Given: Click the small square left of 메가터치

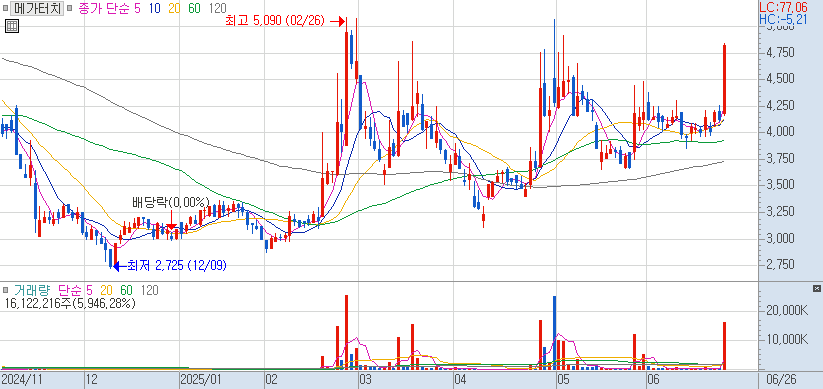Looking at the screenshot, I should 5,8.
